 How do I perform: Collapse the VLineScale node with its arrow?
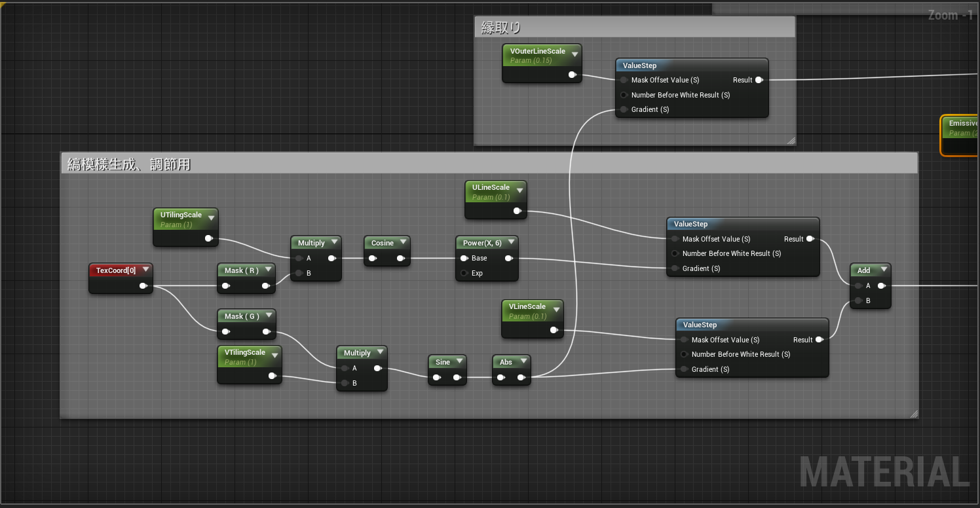tap(556, 310)
